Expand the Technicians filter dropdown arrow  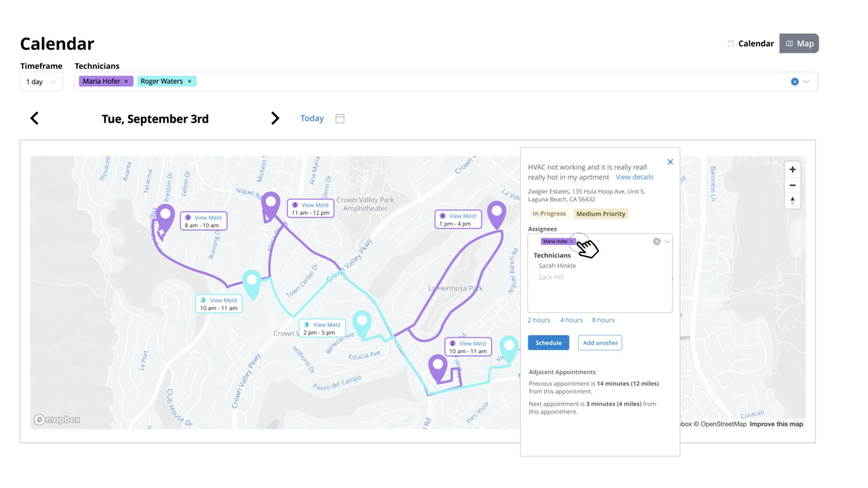pyautogui.click(x=806, y=82)
